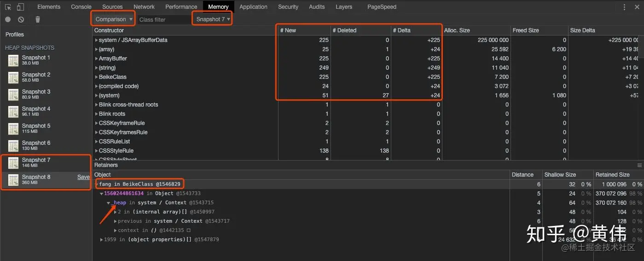Sort by the Constructor column header

[x=185, y=30]
